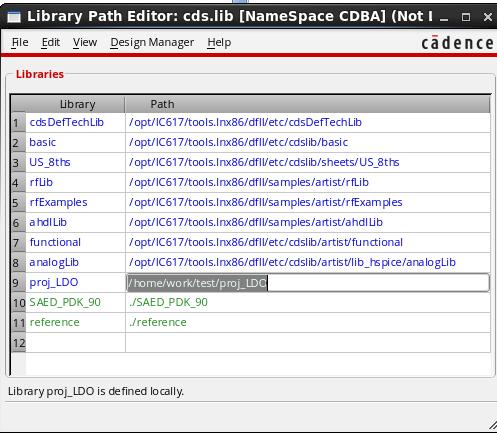Select the proj_LDO library cell
This screenshot has width=497, height=433.
75,283
